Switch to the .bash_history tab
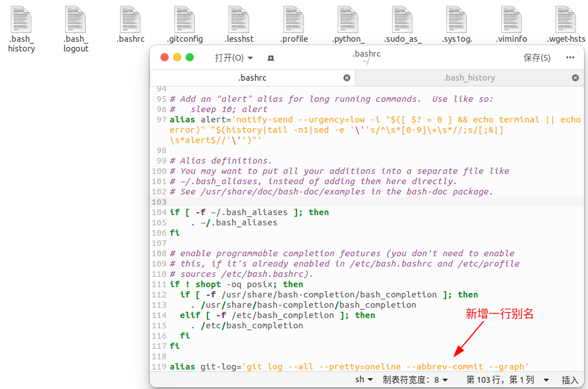This screenshot has height=389, width=588. pos(469,78)
